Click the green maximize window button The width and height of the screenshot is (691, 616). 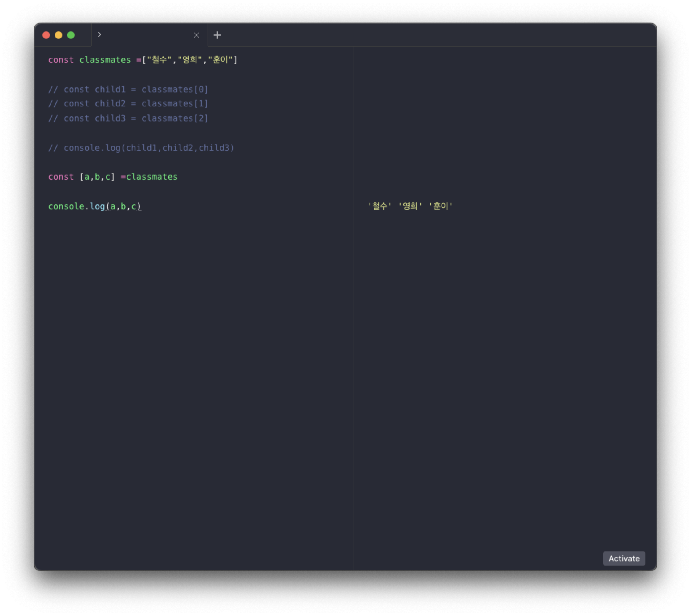(x=71, y=35)
